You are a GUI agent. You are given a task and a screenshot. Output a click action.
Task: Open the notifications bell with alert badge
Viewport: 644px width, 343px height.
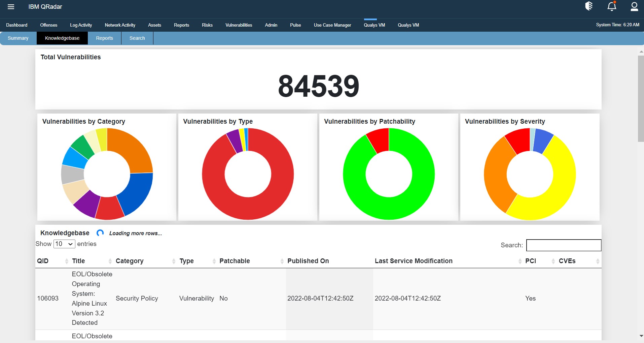pyautogui.click(x=612, y=7)
